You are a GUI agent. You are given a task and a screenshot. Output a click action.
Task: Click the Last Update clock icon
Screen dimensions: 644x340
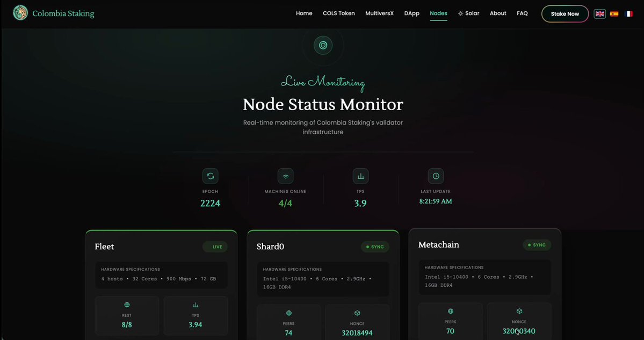click(x=436, y=176)
